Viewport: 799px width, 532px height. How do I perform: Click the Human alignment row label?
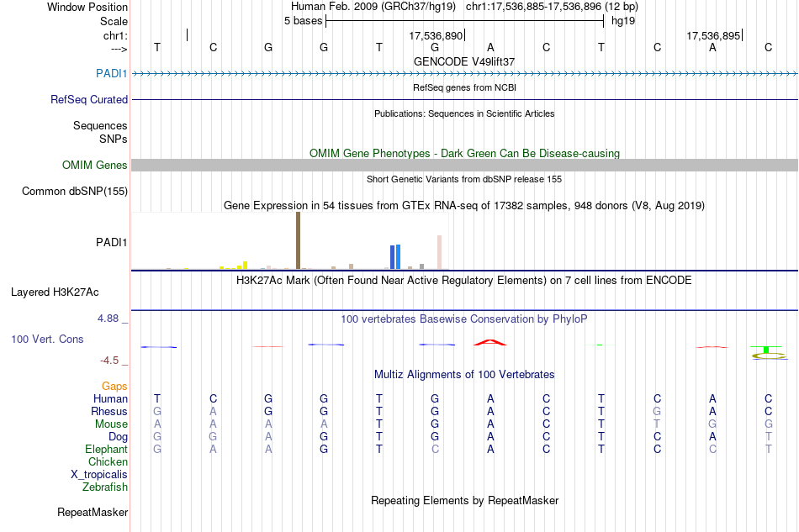(110, 398)
